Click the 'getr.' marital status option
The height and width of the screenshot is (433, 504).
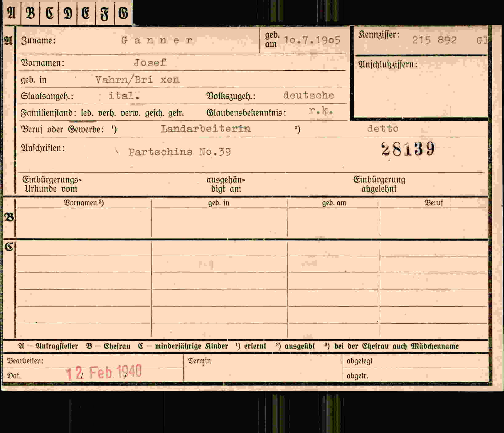click(176, 113)
